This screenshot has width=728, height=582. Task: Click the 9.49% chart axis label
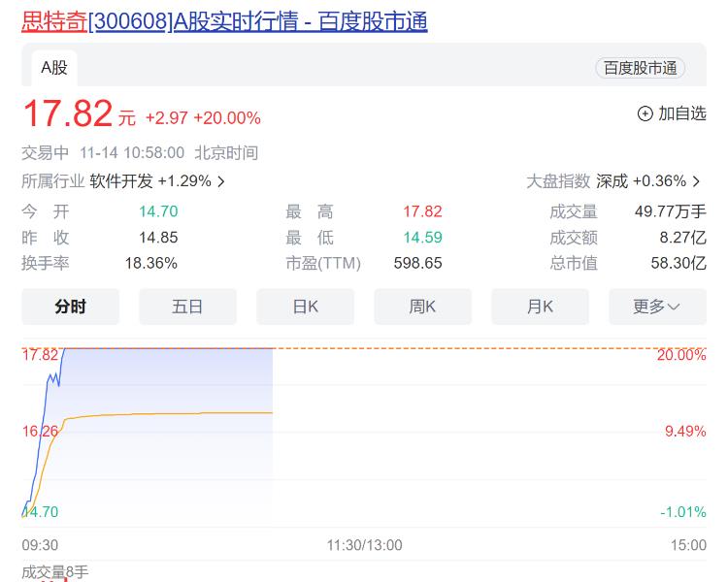(x=685, y=431)
